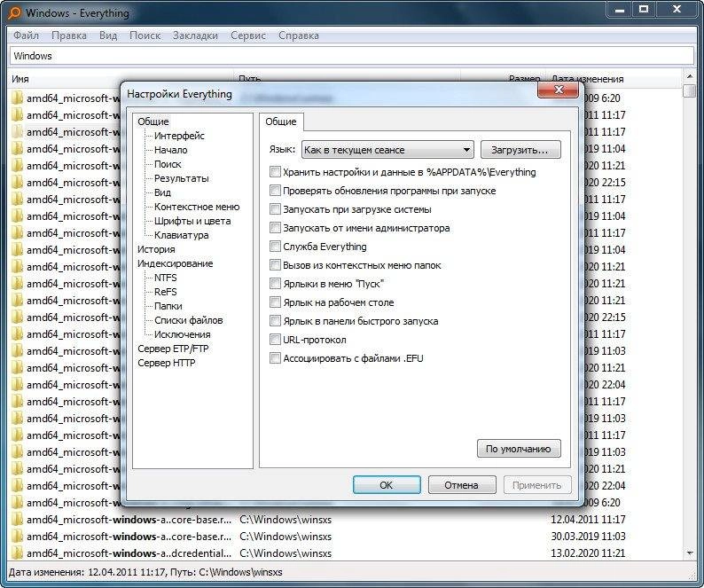Enable the URL-протокол checkbox

pos(275,340)
